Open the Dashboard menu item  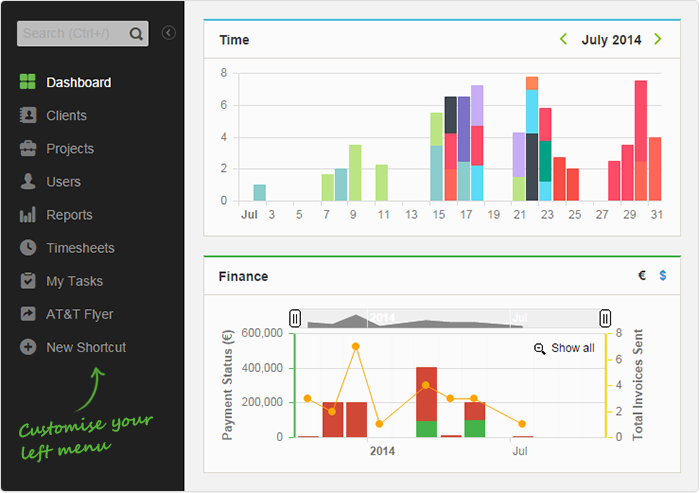coord(79,83)
